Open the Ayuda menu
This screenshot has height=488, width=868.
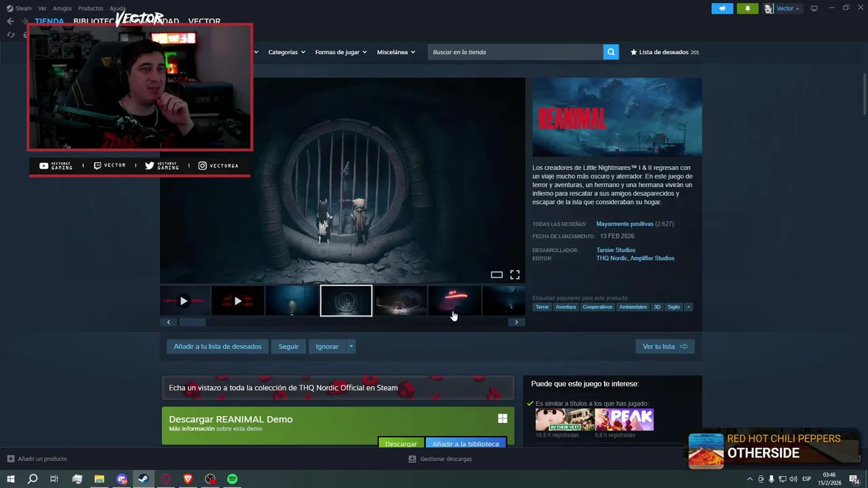[x=118, y=8]
